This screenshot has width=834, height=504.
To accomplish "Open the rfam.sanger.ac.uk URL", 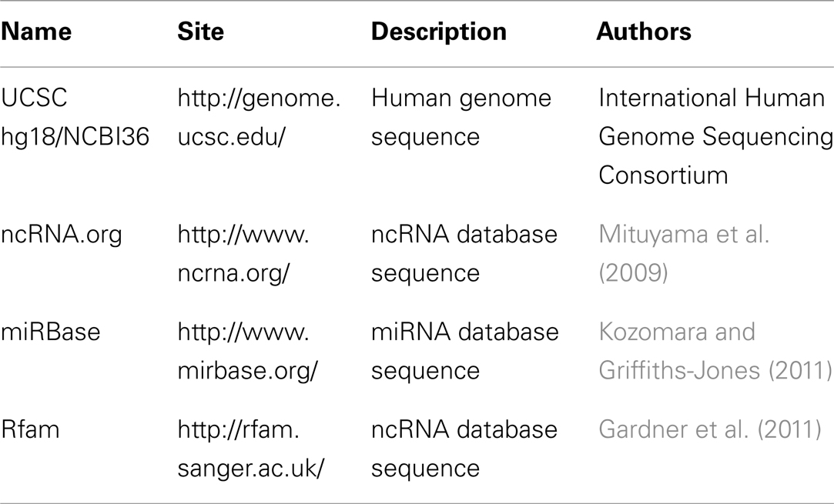I will 250,449.
